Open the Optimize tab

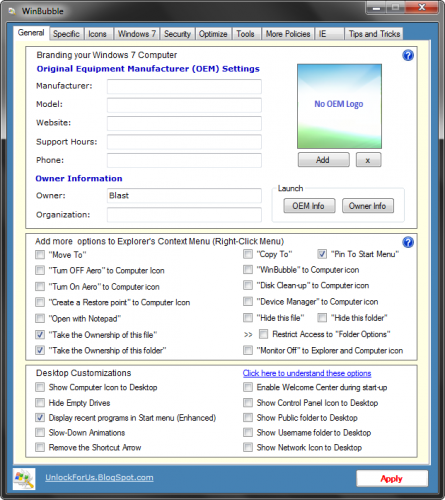click(213, 34)
